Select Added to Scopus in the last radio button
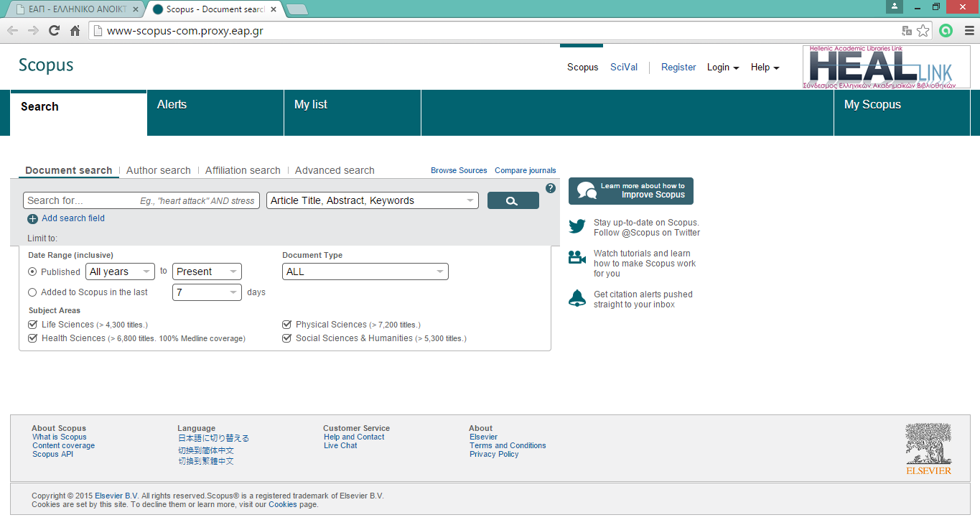This screenshot has height=520, width=980. pos(32,292)
